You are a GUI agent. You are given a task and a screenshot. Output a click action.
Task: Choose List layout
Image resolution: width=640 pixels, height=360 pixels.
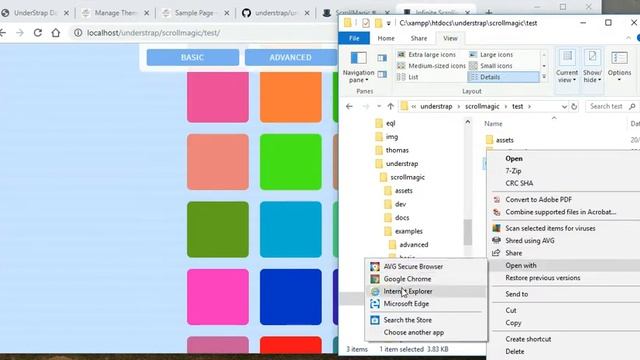click(408, 77)
